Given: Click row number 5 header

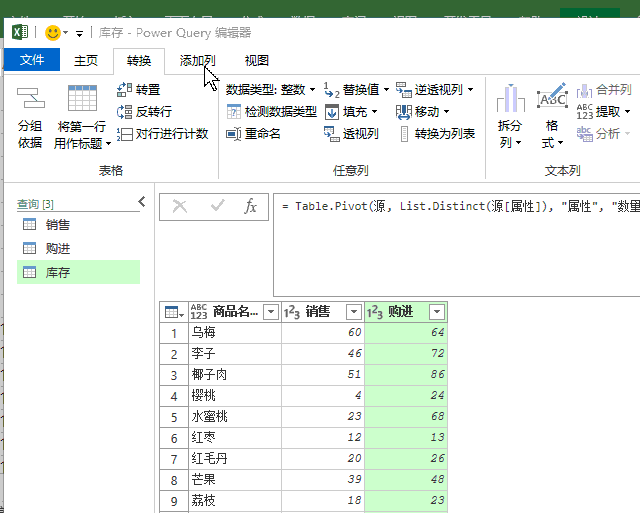Looking at the screenshot, I should (x=174, y=417).
